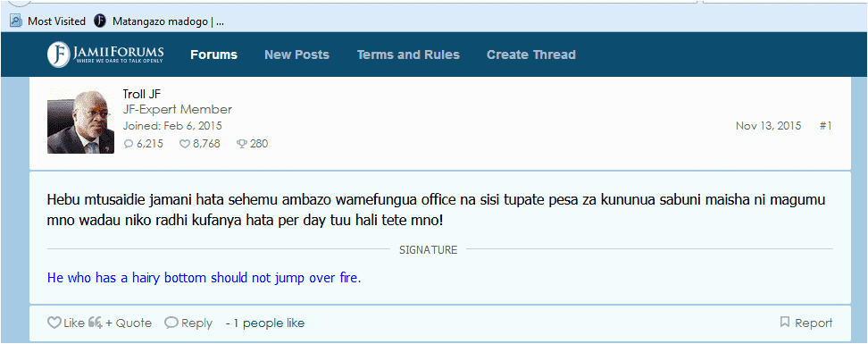Open the New Posts page
868x344 pixels.
[296, 55]
